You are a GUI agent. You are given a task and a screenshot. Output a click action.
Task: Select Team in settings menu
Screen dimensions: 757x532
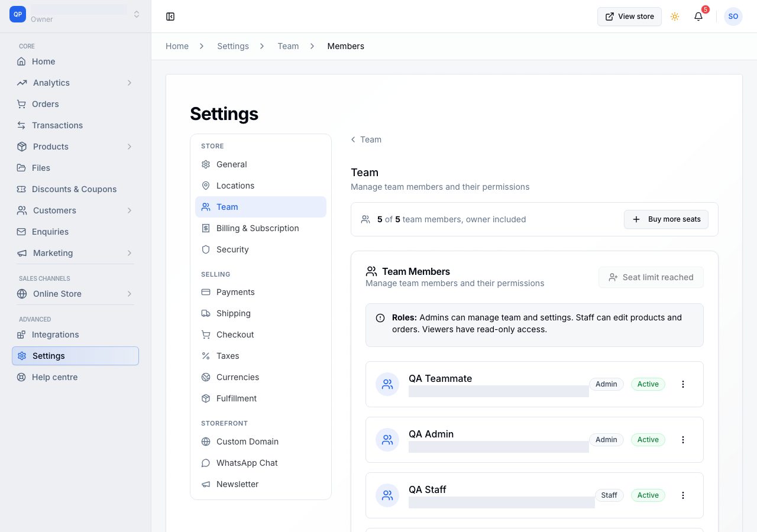pyautogui.click(x=261, y=207)
